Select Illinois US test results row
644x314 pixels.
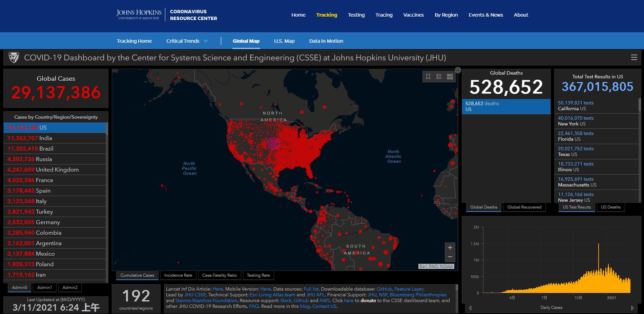click(x=596, y=167)
